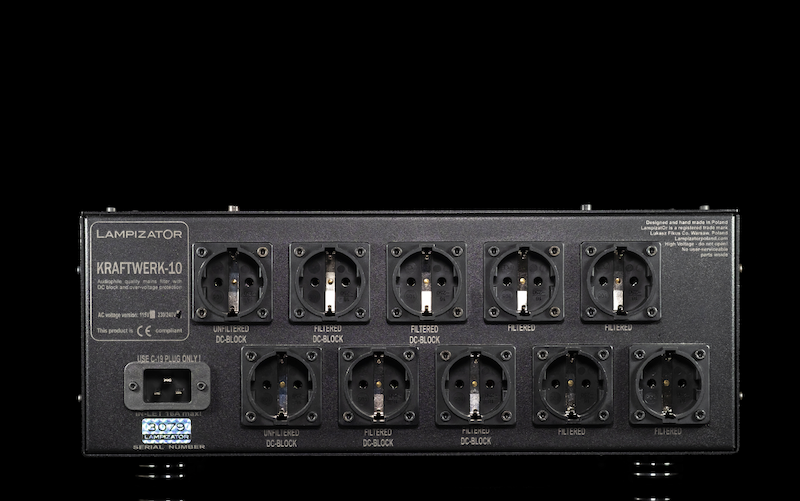This screenshot has height=501, width=800.
Task: Click the lower-row socket at the far right edge
Action: [x=669, y=385]
